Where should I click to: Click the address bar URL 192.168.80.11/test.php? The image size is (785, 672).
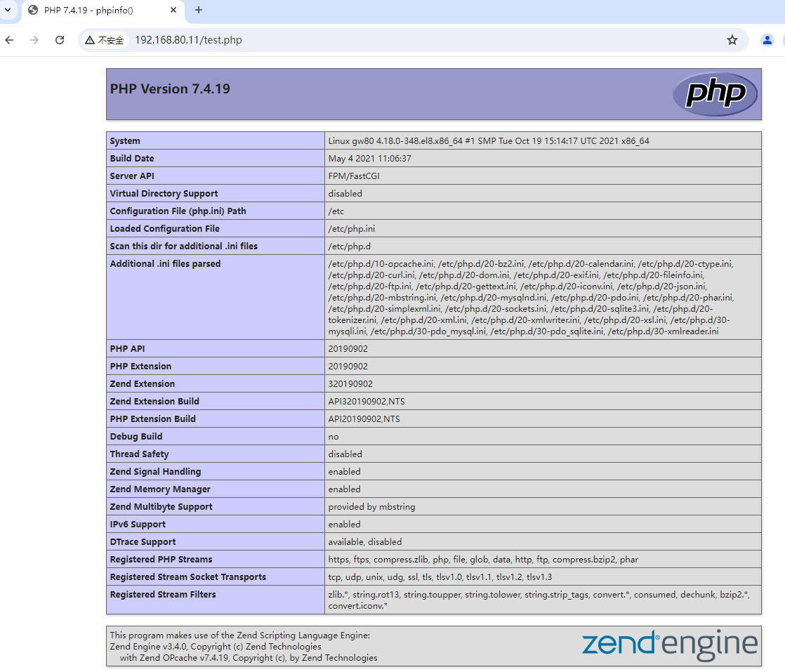(188, 40)
